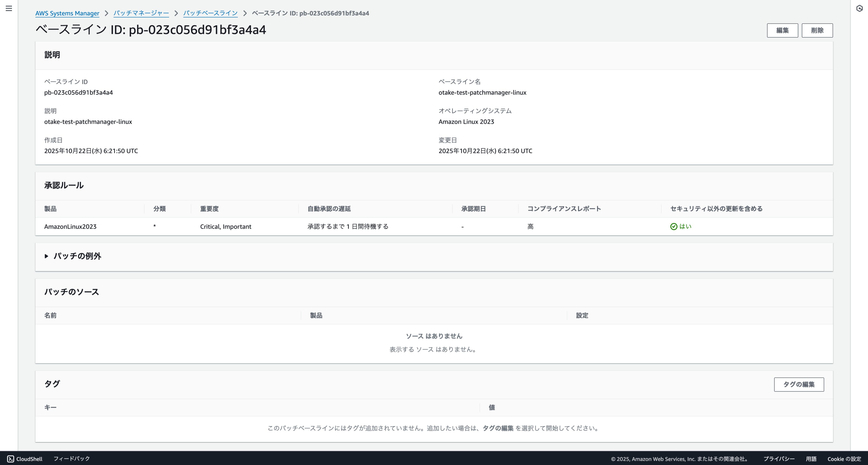868x465 pixels.
Task: Select the AmazonLinux2023 approval rule row
Action: [70, 227]
